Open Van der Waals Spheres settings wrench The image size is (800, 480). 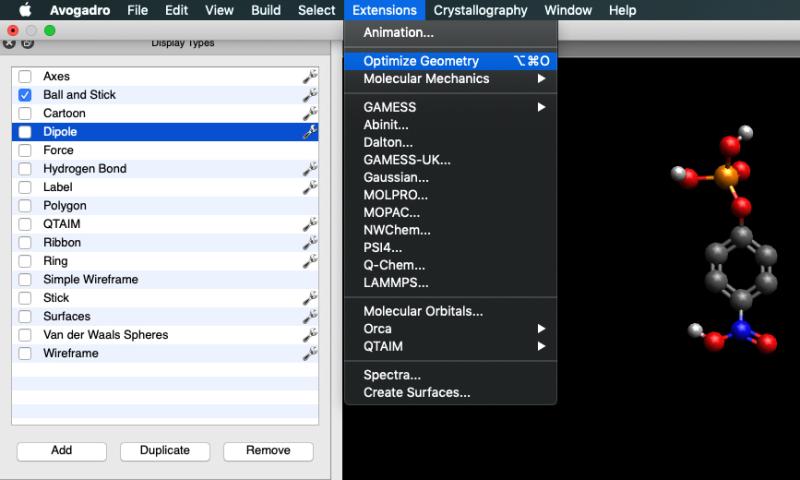[310, 335]
